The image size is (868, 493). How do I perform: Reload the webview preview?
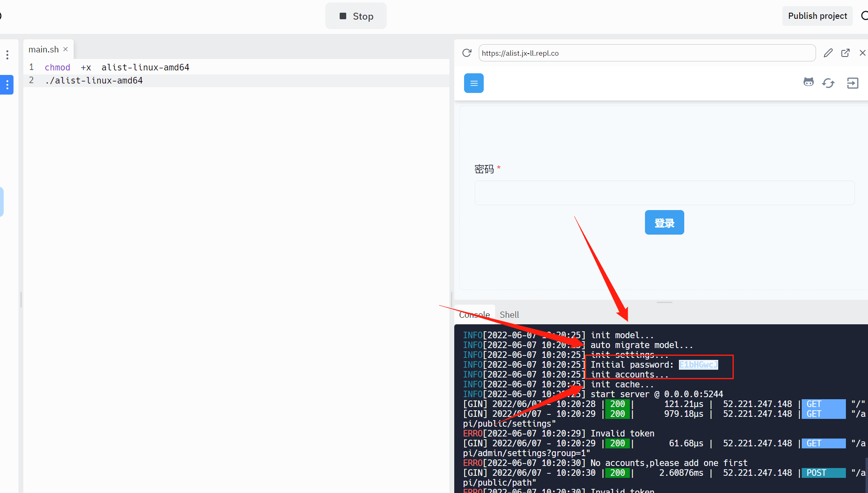tap(467, 53)
